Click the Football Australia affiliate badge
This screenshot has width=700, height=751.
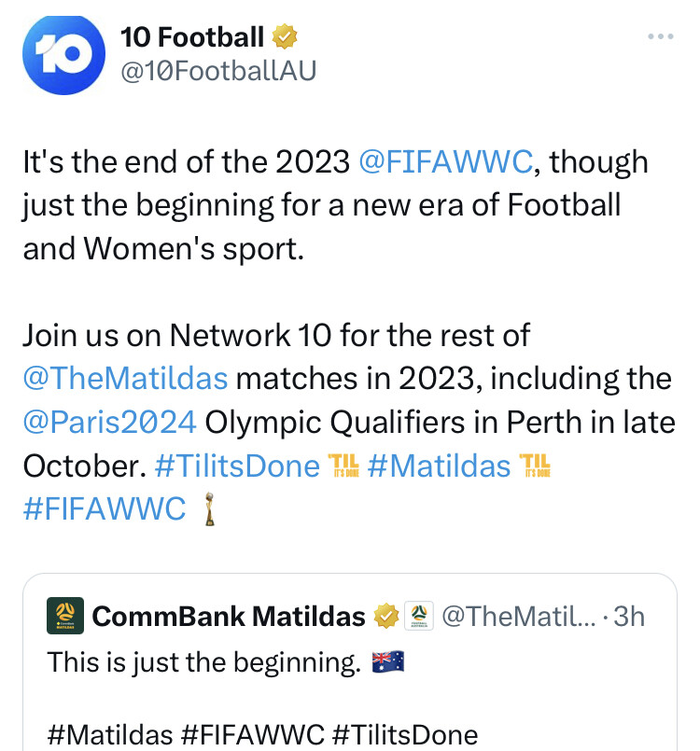click(419, 617)
